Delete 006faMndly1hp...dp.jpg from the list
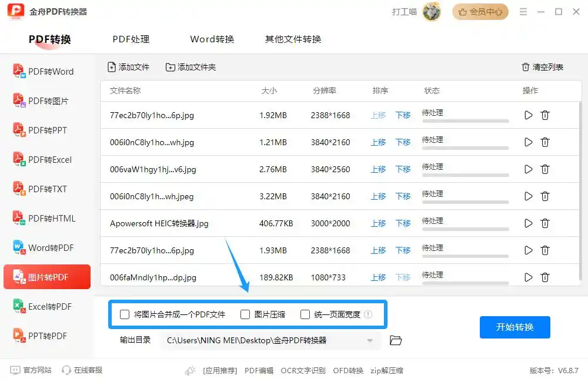The image size is (588, 382). tap(545, 277)
